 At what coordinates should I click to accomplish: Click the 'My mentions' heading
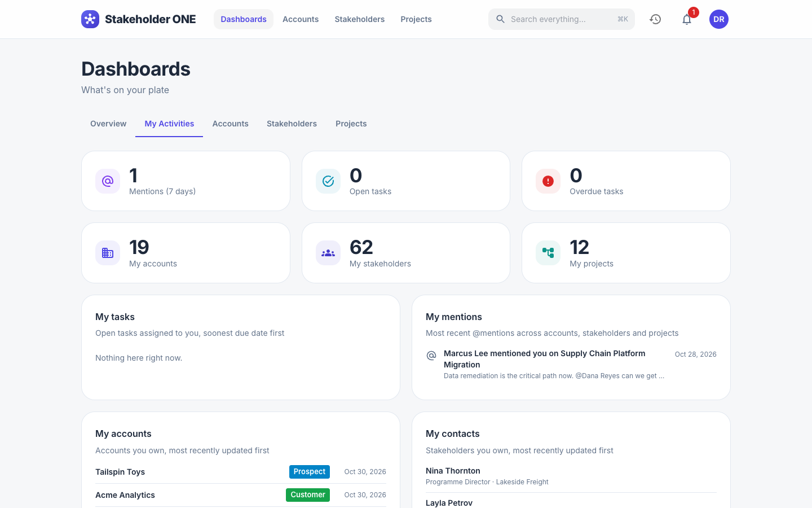point(454,317)
